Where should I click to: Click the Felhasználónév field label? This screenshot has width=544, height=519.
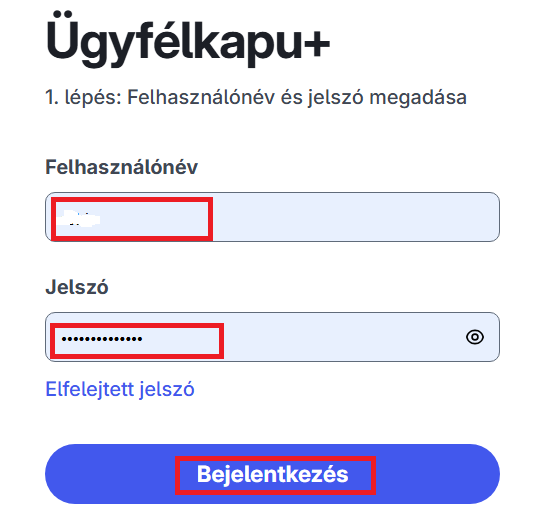[x=121, y=167]
